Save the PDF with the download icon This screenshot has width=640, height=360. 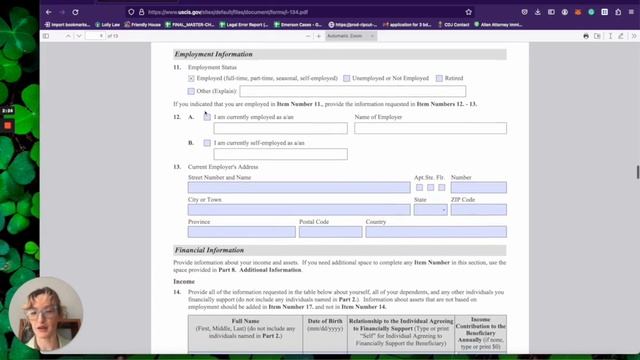coord(597,36)
